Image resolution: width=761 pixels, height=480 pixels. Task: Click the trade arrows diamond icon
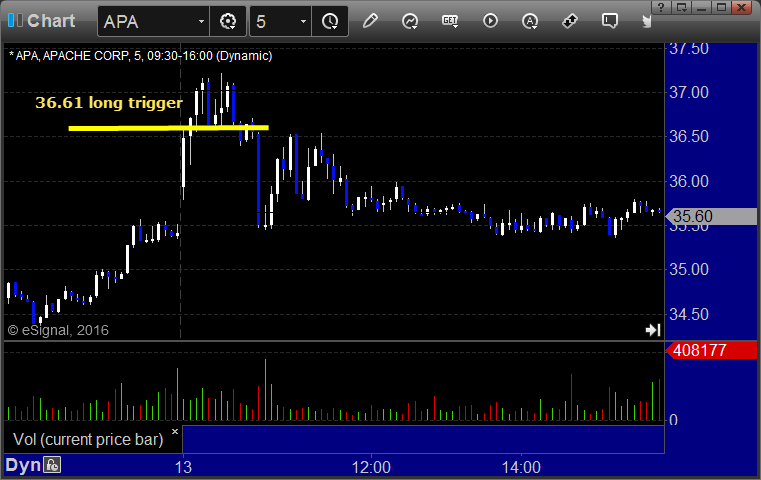tap(570, 21)
